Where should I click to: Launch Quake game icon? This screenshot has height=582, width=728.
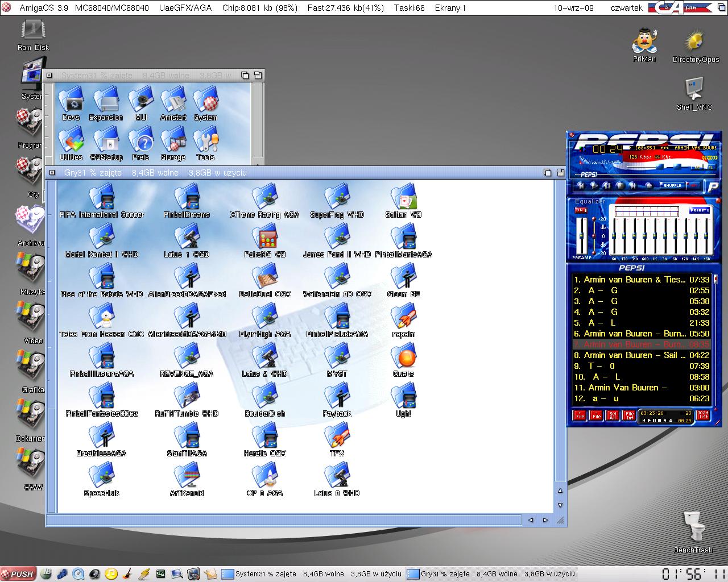coord(403,360)
